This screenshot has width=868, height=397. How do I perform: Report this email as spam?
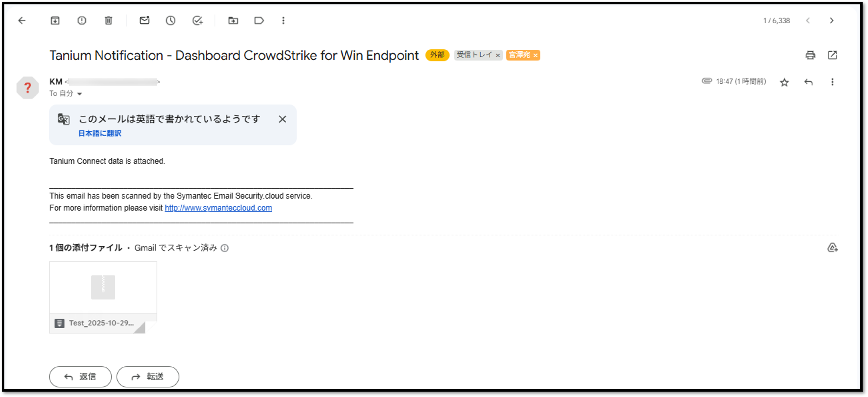point(82,21)
